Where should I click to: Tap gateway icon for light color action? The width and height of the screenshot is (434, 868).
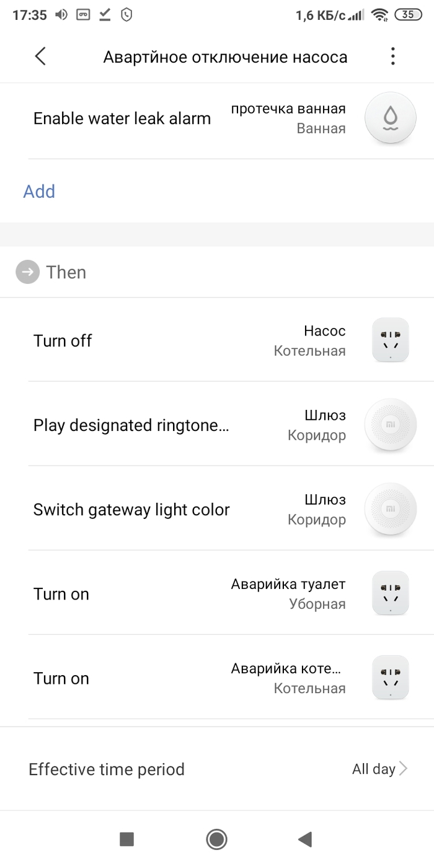(390, 510)
